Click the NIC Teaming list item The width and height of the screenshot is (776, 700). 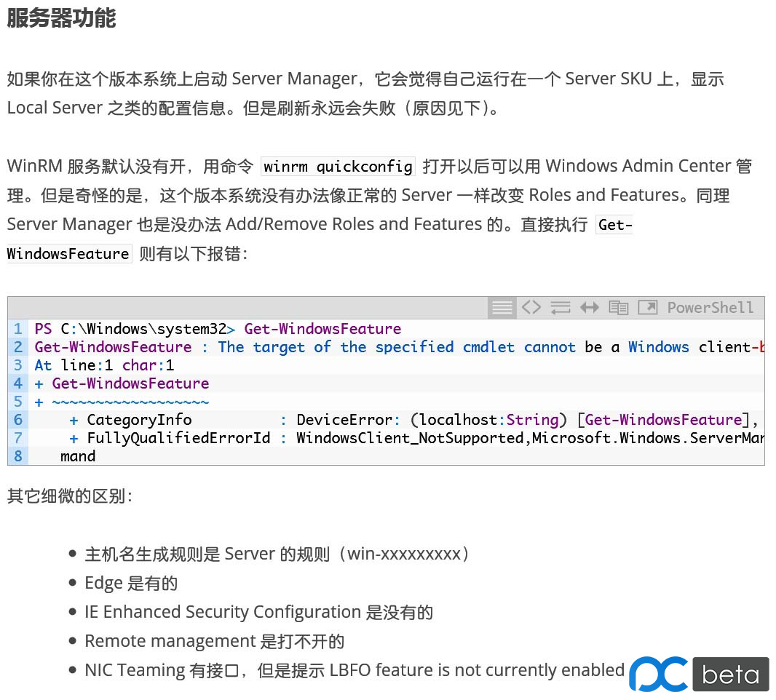coord(355,670)
